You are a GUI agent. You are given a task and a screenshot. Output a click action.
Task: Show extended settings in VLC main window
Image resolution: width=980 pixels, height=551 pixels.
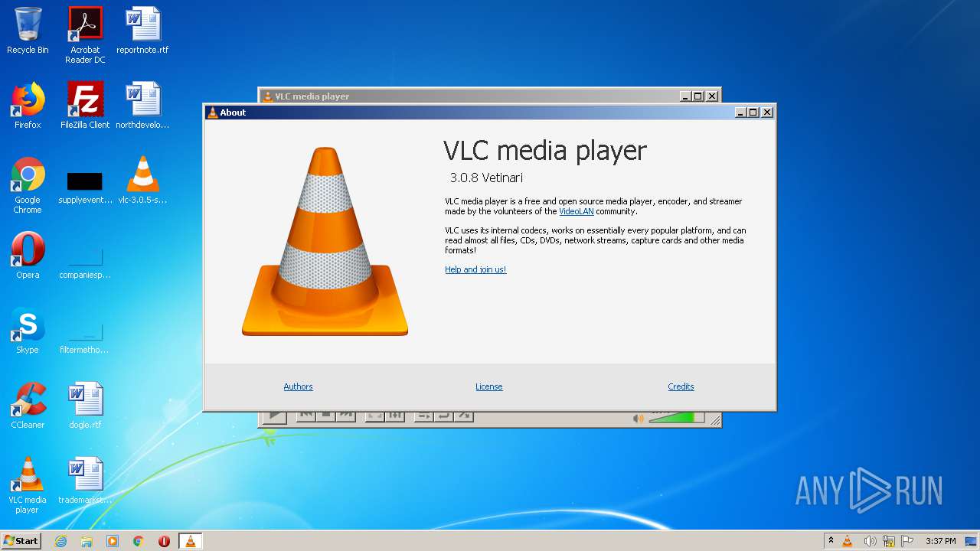395,416
